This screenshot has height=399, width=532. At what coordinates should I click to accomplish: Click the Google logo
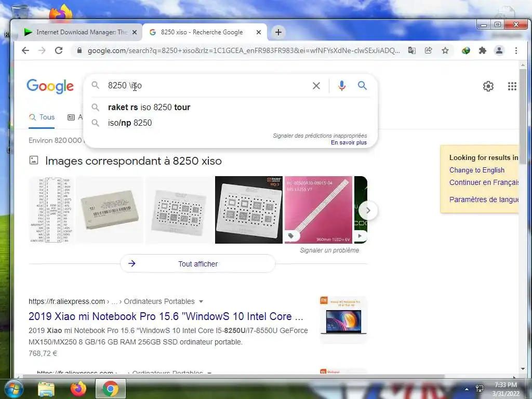tap(50, 86)
